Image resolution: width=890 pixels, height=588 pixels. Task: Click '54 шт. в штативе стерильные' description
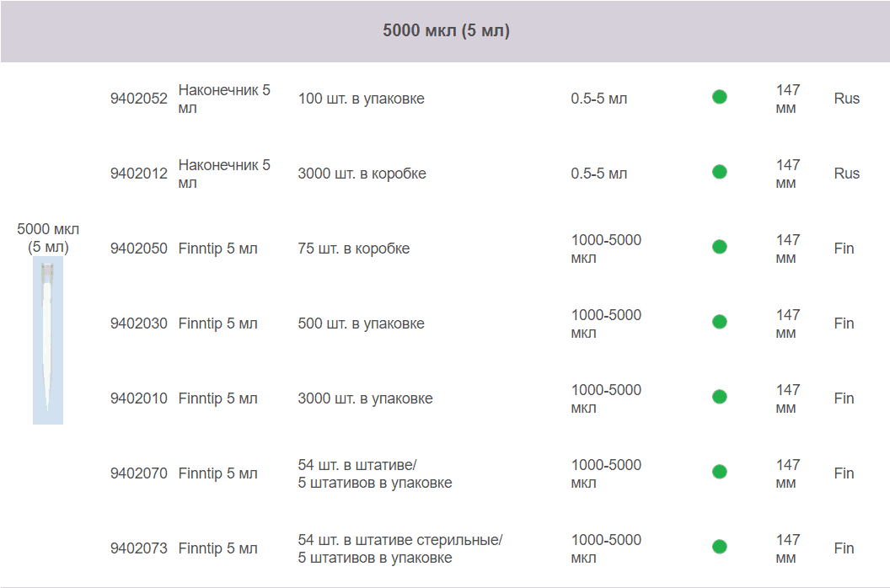[399, 540]
